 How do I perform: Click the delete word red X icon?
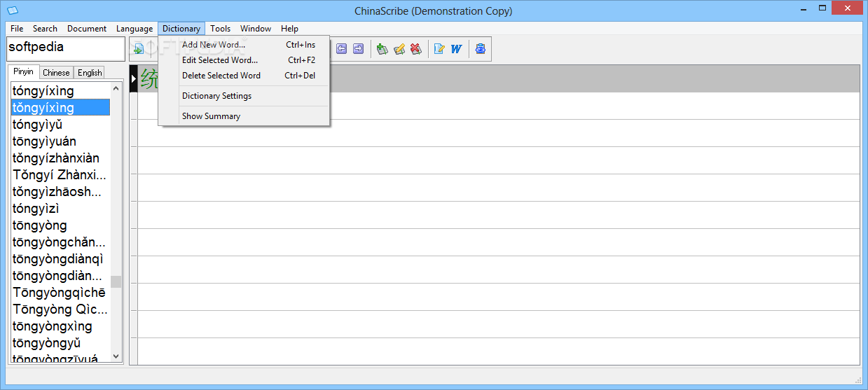click(x=415, y=49)
